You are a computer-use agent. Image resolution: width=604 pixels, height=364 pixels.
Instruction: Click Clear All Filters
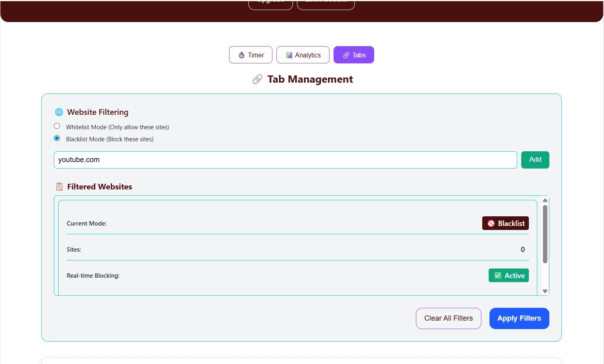448,318
